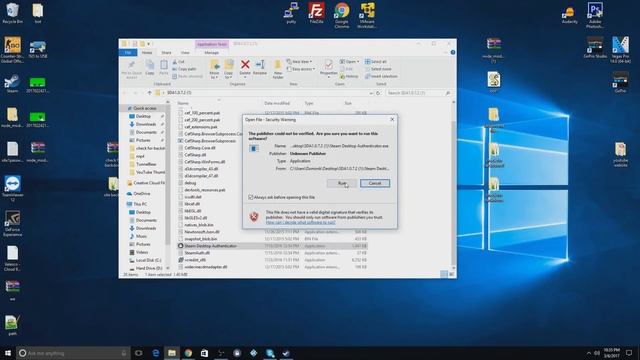Open the File tab in Explorer
Viewport: 640px width, 360px height.
tap(128, 53)
